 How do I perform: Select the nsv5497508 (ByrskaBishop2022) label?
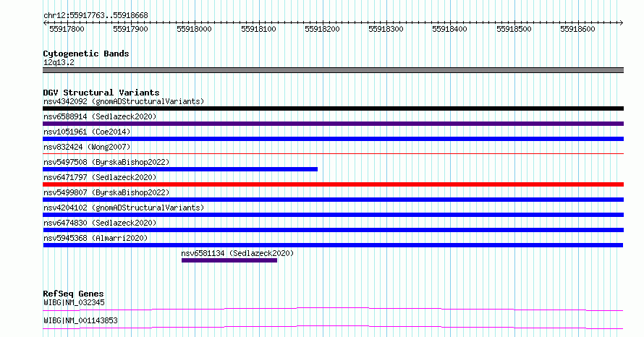pyautogui.click(x=106, y=162)
